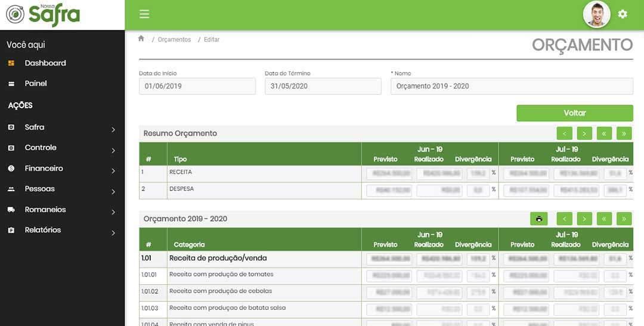Open the Controle menu item

tap(41, 147)
